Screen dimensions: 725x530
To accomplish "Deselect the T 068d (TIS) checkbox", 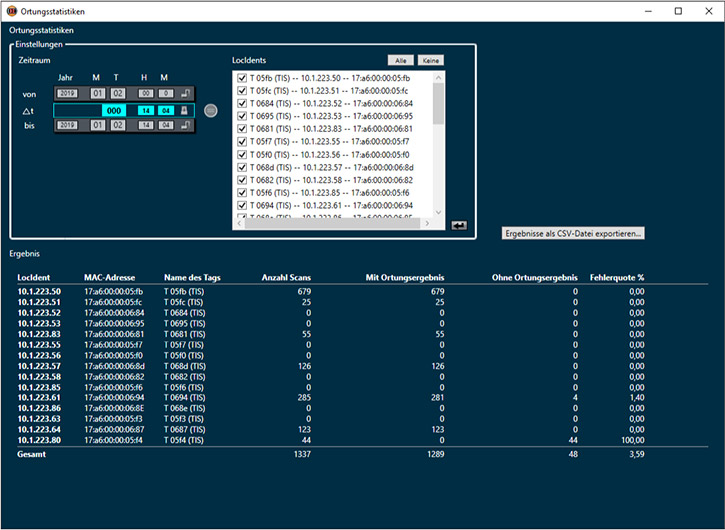I will click(241, 167).
